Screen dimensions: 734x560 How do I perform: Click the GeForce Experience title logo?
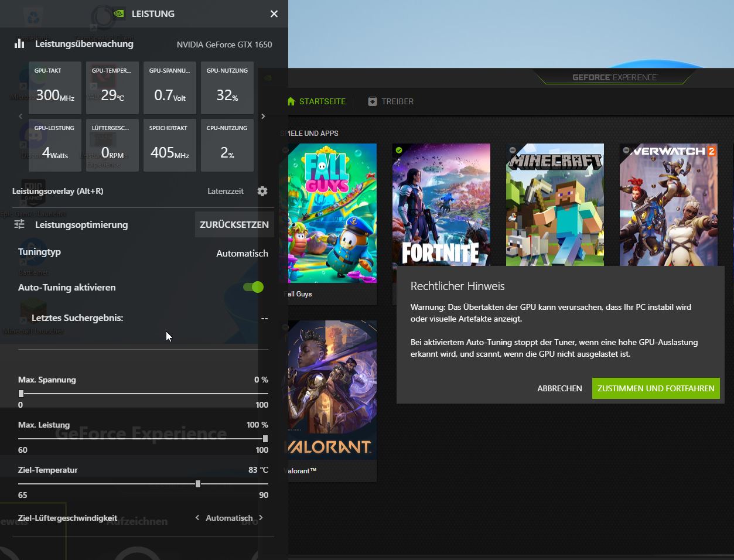point(615,77)
